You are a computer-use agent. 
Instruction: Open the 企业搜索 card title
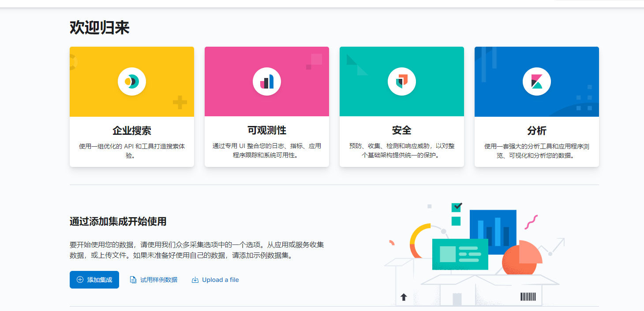[x=132, y=130]
